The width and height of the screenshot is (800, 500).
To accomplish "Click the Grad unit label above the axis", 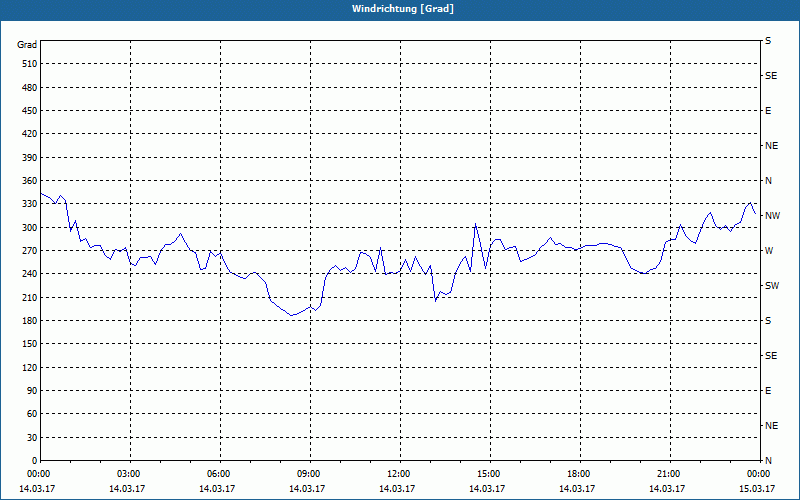I will tap(27, 45).
